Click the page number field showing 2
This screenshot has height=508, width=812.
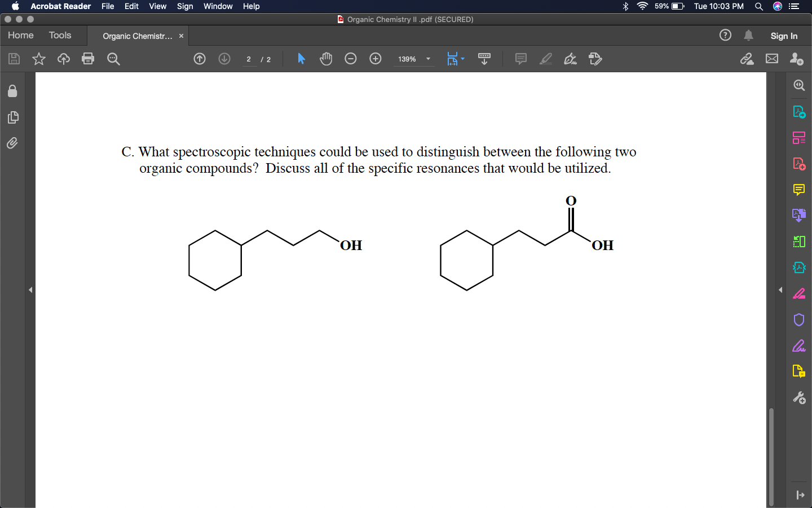(248, 59)
